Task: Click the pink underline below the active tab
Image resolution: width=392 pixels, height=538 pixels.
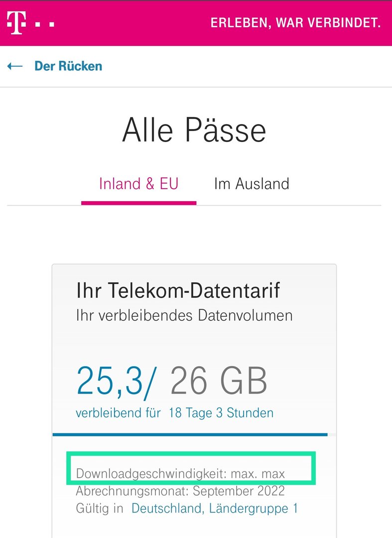Action: coord(138,203)
